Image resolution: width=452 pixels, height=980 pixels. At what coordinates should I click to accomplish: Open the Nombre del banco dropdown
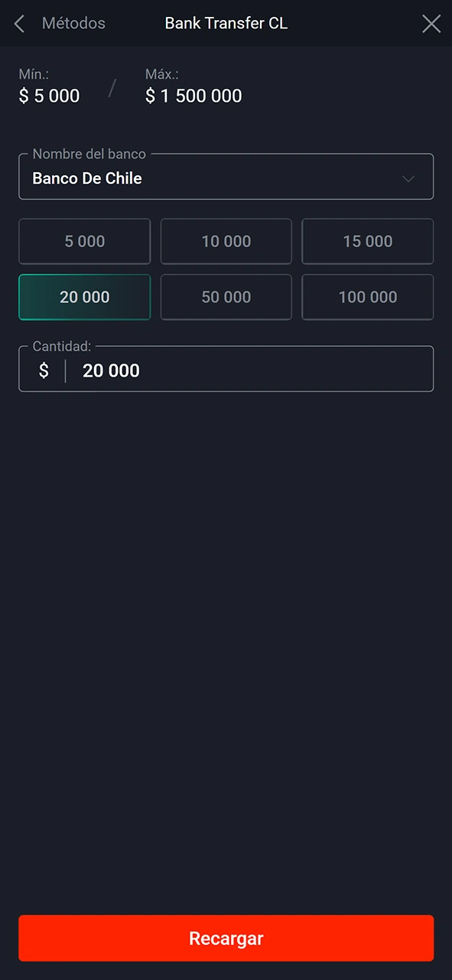tap(226, 177)
